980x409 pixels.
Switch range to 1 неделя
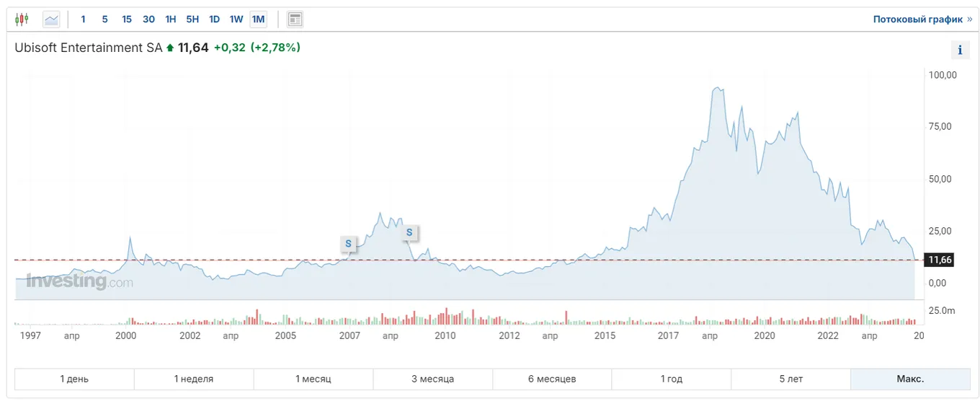tap(194, 379)
